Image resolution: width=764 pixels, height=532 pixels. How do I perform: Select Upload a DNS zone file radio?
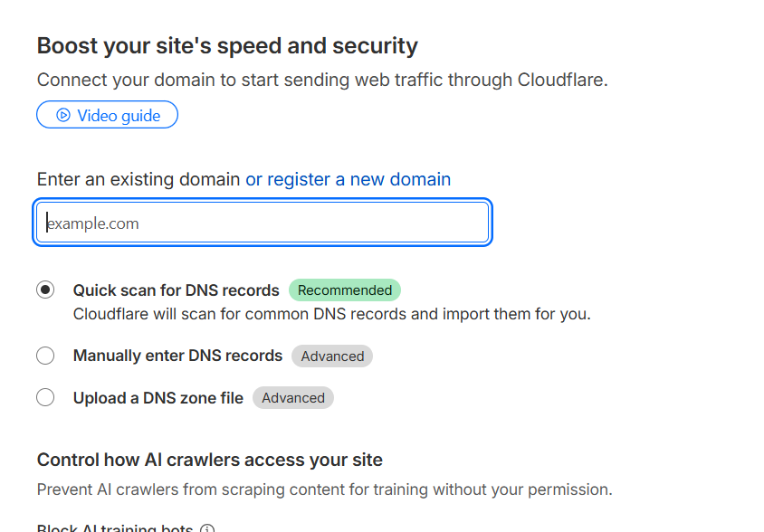(45, 397)
